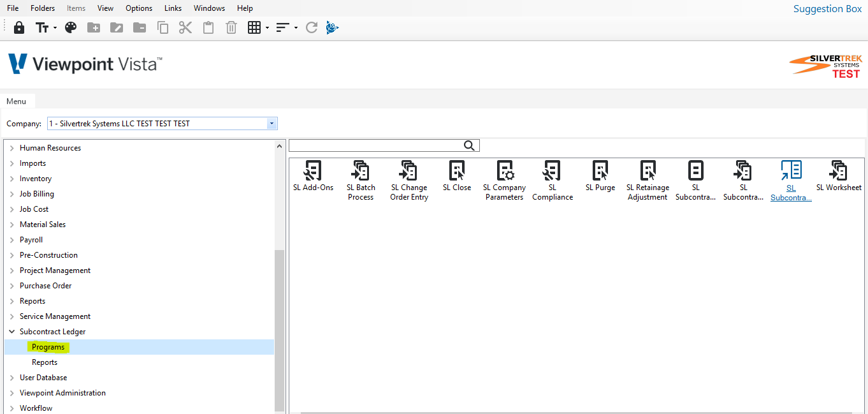
Task: Click the remove folder minus icon
Action: pyautogui.click(x=140, y=27)
